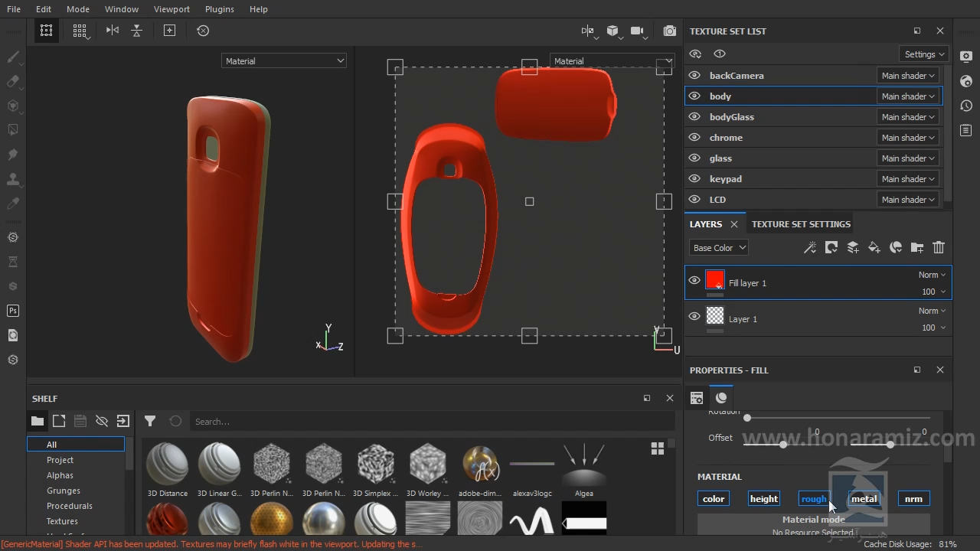Toggle the nrm material channel
This screenshot has width=980, height=551.
pos(914,499)
